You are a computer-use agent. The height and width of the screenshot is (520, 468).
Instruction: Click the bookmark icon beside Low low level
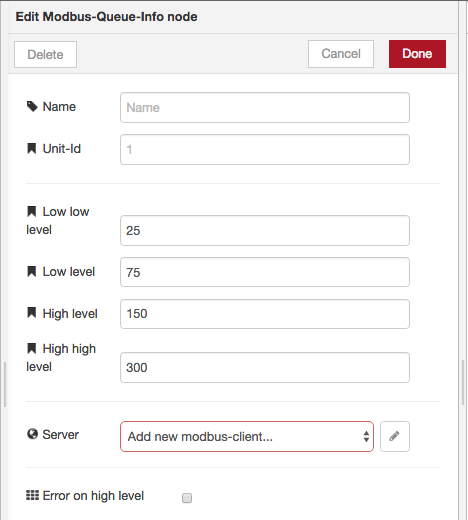point(32,211)
